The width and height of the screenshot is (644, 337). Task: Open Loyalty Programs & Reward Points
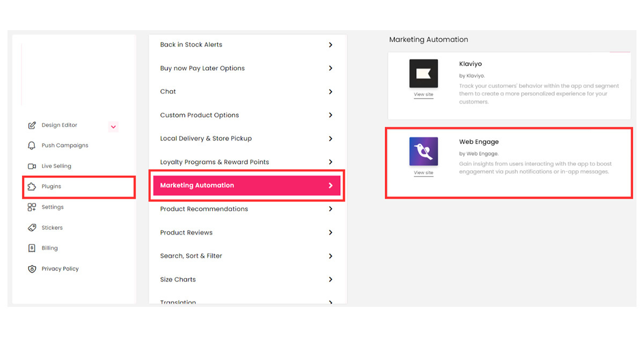click(x=215, y=162)
